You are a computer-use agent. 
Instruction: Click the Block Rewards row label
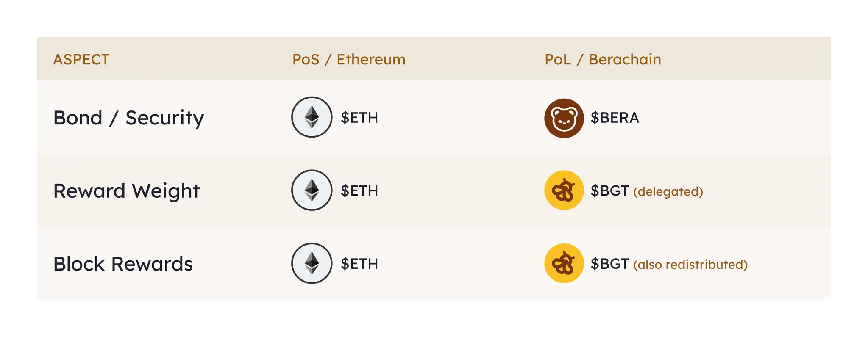click(123, 264)
